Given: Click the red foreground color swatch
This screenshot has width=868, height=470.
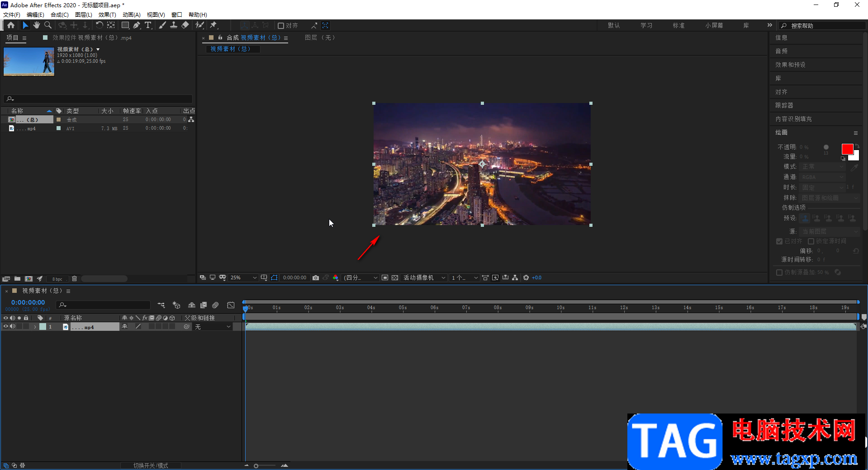Looking at the screenshot, I should 847,149.
